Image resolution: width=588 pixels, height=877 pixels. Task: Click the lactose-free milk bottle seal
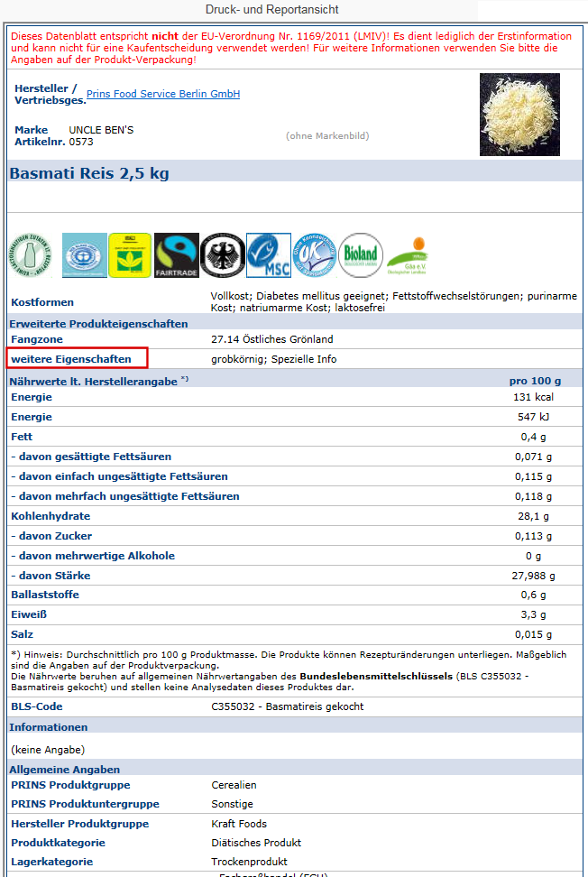(x=30, y=255)
